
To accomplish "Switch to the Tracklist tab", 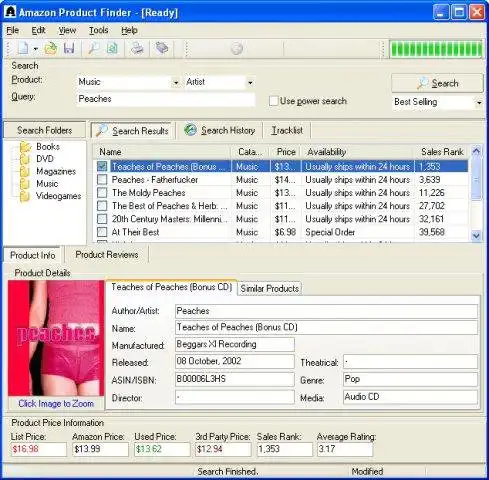I will coord(287,130).
